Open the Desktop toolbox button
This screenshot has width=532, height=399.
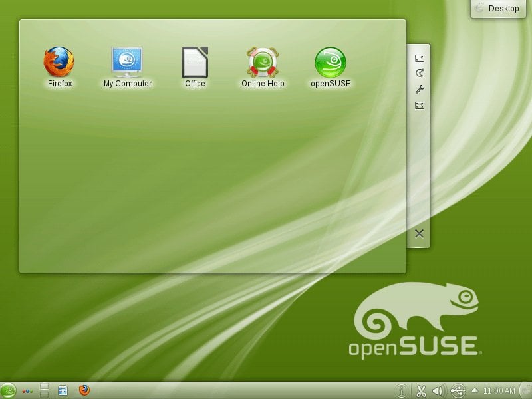coord(497,9)
